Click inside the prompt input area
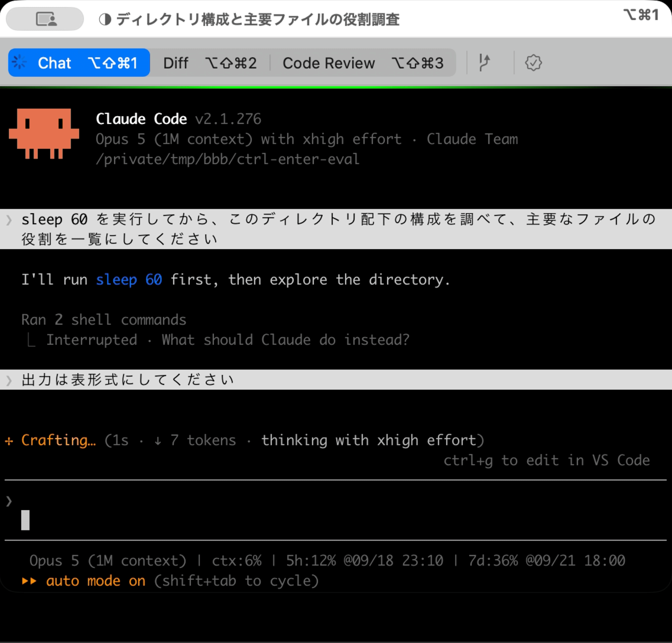The image size is (672, 643). 336,510
